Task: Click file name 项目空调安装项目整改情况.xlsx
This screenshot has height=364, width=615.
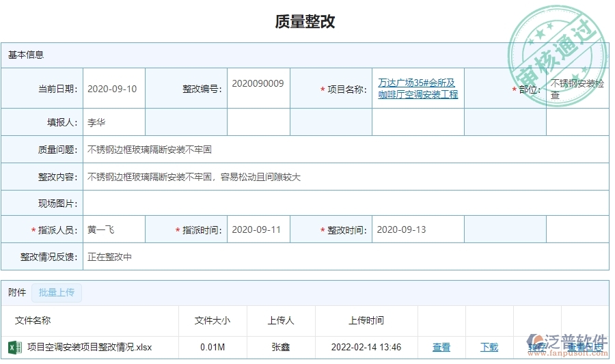Action: (90, 348)
